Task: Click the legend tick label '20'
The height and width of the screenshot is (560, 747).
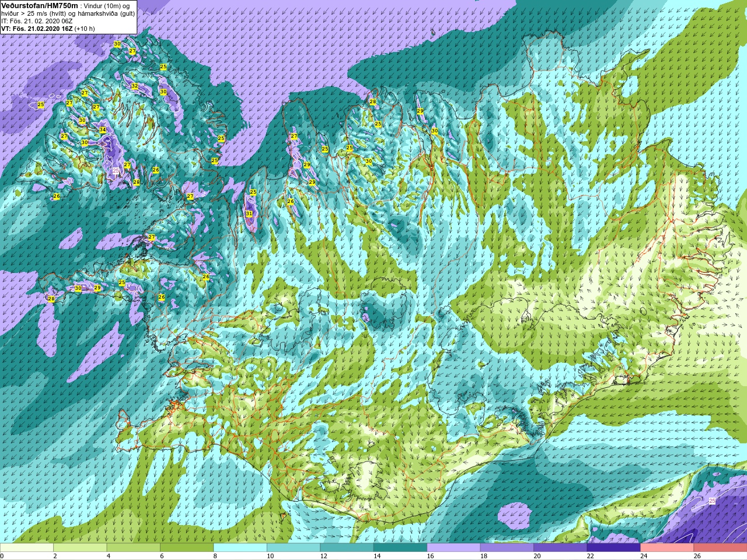Action: [x=537, y=556]
